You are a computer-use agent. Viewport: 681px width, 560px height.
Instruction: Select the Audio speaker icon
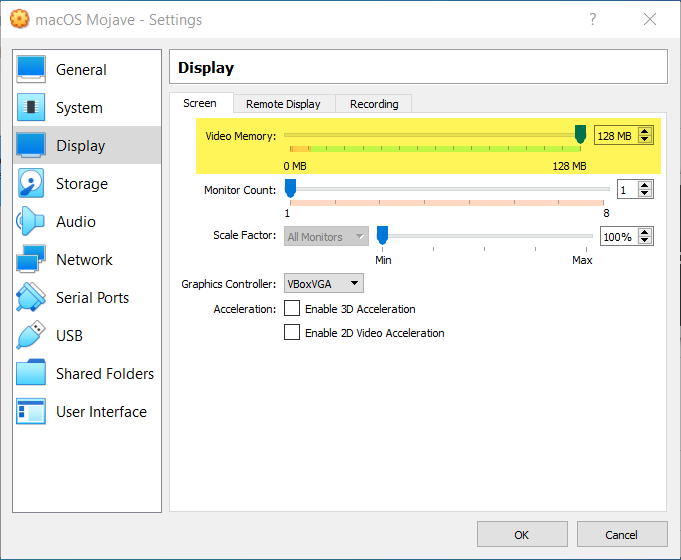coord(30,221)
